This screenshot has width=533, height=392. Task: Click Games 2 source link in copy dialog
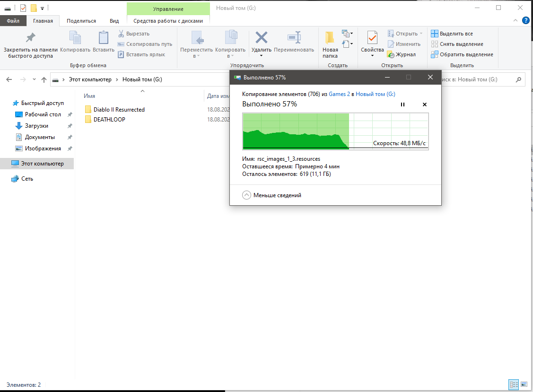(x=339, y=94)
